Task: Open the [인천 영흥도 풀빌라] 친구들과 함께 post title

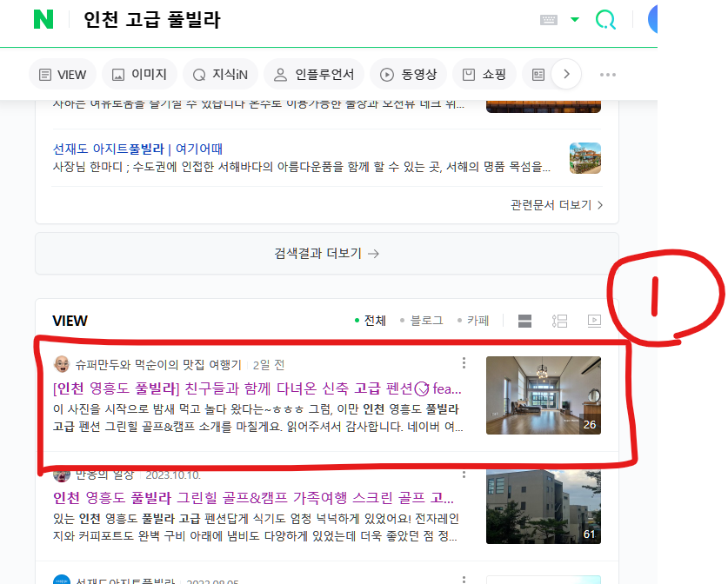Action: (257, 388)
